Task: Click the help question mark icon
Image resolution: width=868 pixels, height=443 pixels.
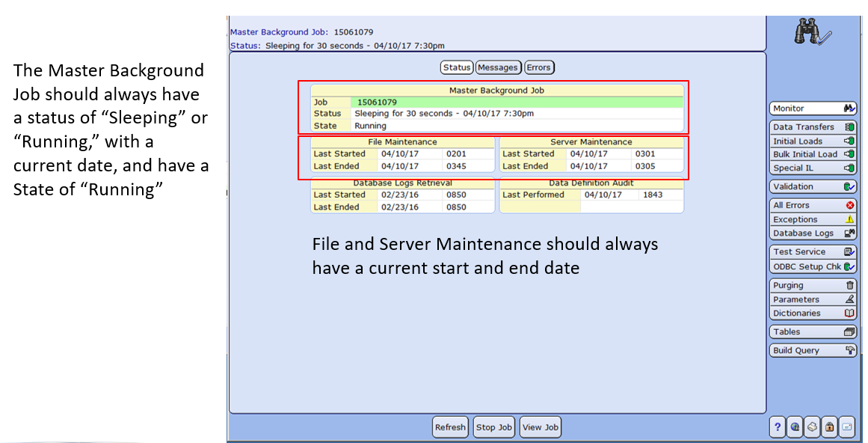Action: [778, 427]
